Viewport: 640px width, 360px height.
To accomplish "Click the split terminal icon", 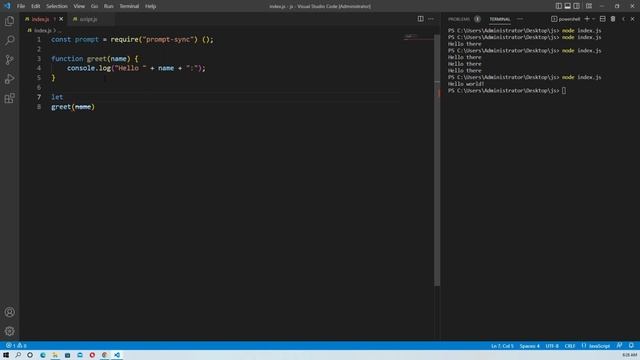I will click(602, 19).
